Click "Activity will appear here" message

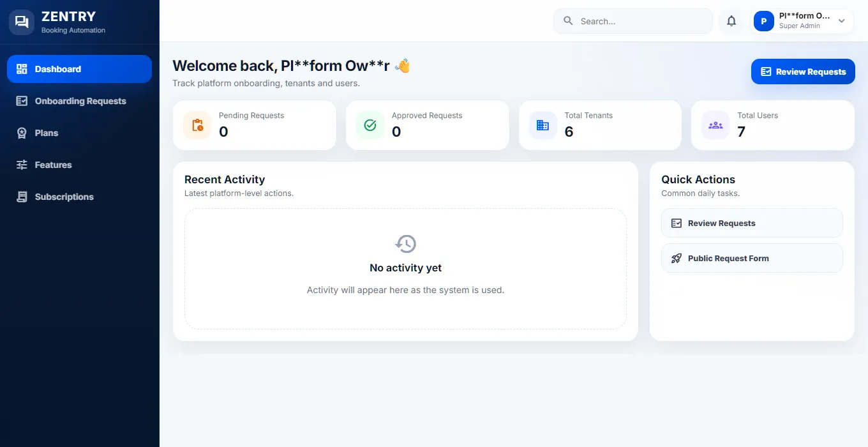[406, 290]
